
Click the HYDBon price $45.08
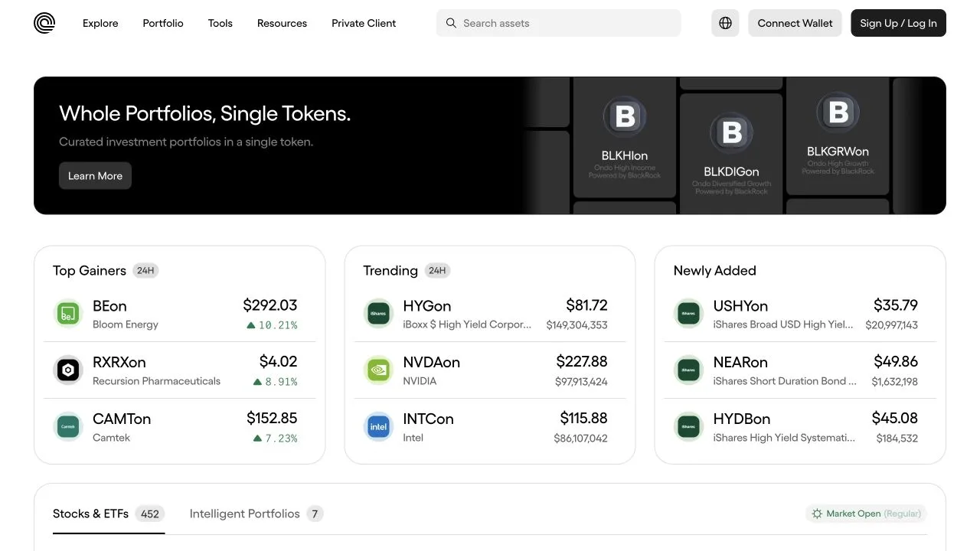click(x=895, y=419)
